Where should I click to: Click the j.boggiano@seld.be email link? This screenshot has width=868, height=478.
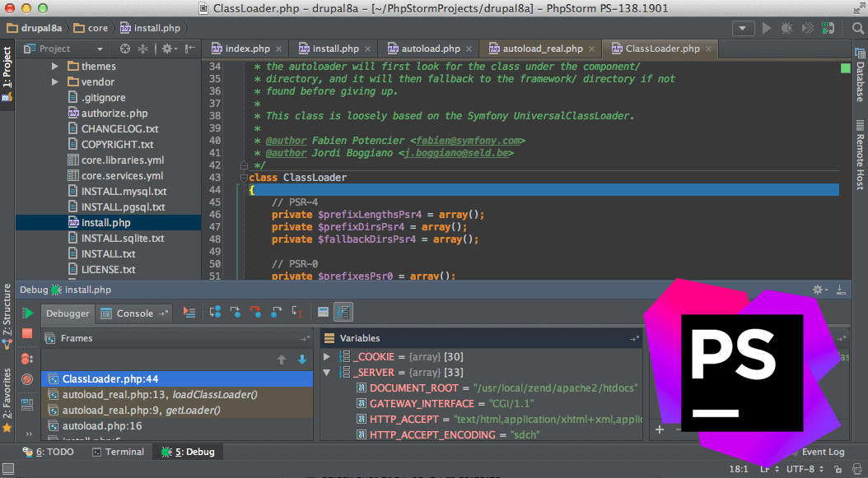coord(455,153)
